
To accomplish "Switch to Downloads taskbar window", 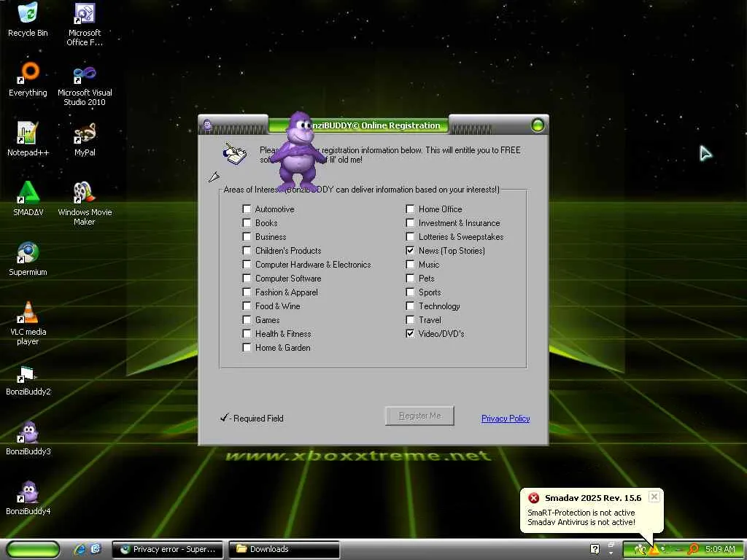I will coord(285,549).
